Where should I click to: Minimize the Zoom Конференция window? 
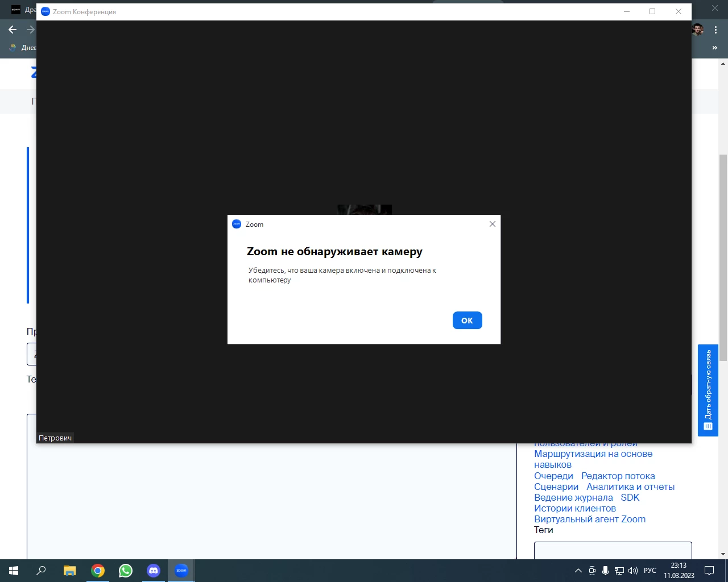click(x=627, y=11)
